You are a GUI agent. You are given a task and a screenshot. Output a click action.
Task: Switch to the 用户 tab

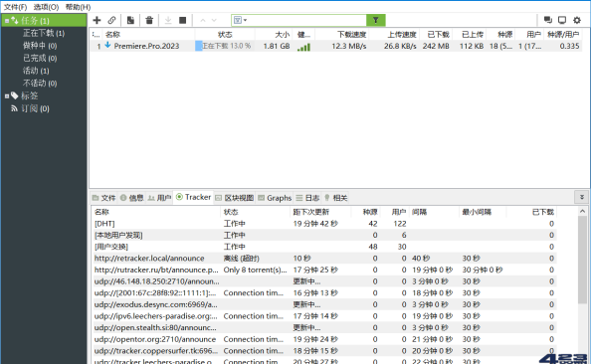(x=159, y=198)
